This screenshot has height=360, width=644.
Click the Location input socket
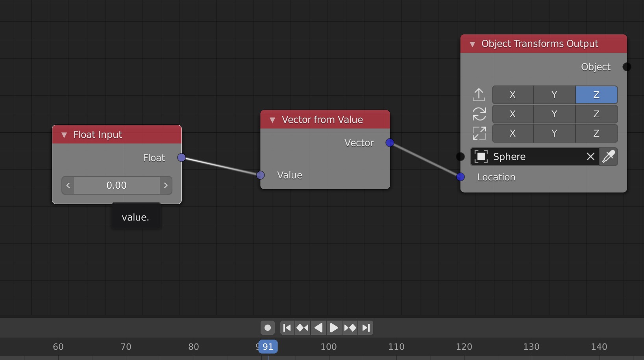pos(461,177)
